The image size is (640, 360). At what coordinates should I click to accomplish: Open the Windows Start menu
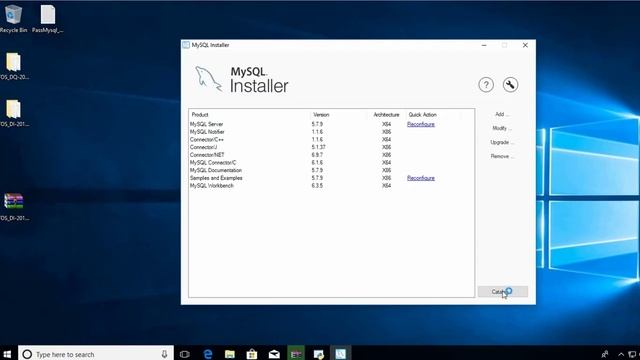7,354
